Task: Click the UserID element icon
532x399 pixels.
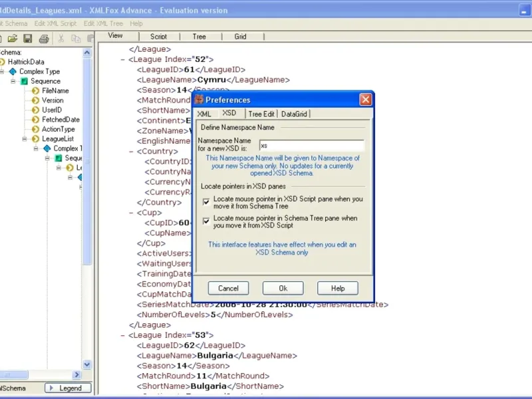Action: point(36,110)
